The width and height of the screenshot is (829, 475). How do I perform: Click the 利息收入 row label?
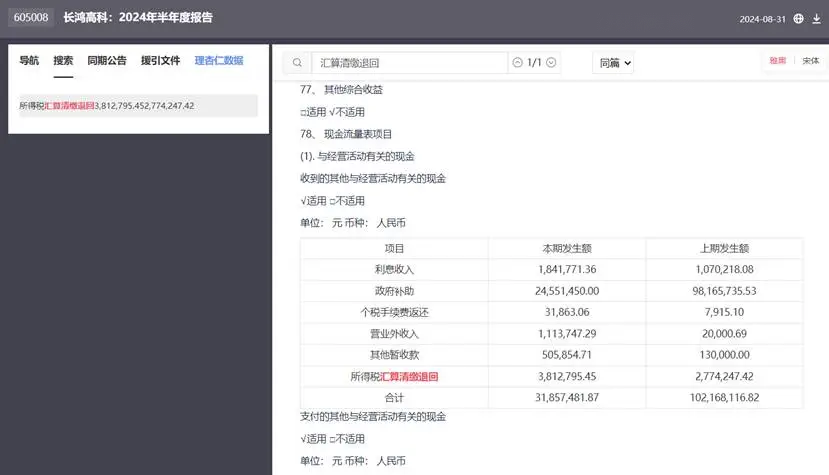394,269
